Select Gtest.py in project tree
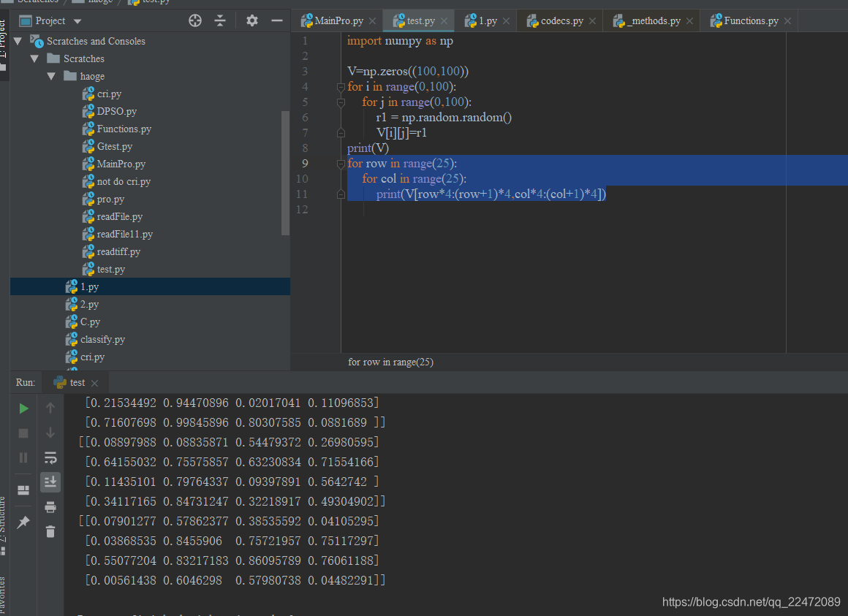The image size is (848, 616). tap(115, 146)
